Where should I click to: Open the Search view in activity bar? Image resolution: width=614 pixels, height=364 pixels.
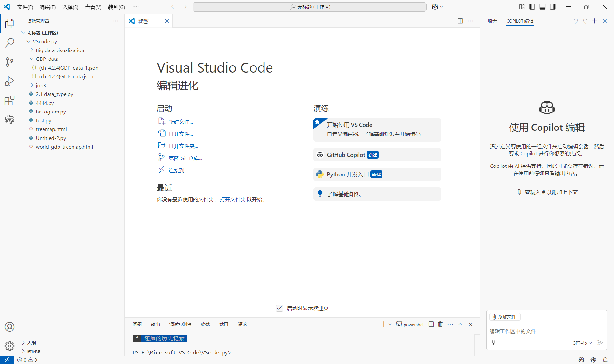[x=10, y=43]
